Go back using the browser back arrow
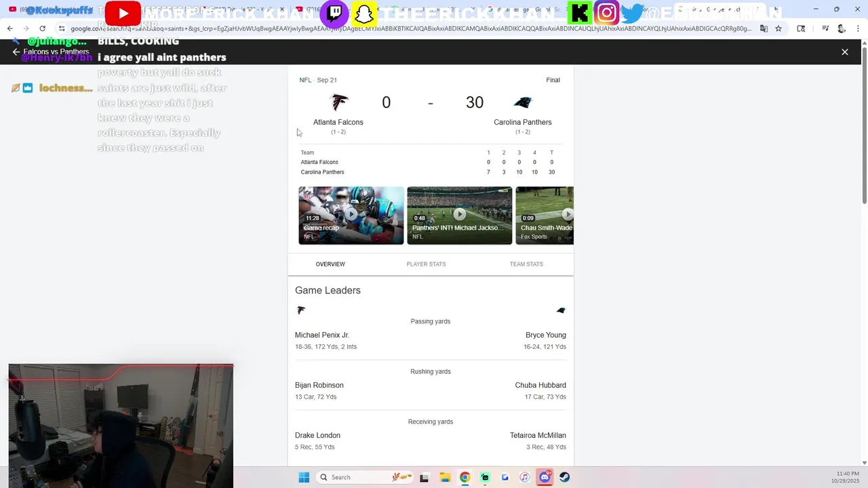 click(x=9, y=28)
